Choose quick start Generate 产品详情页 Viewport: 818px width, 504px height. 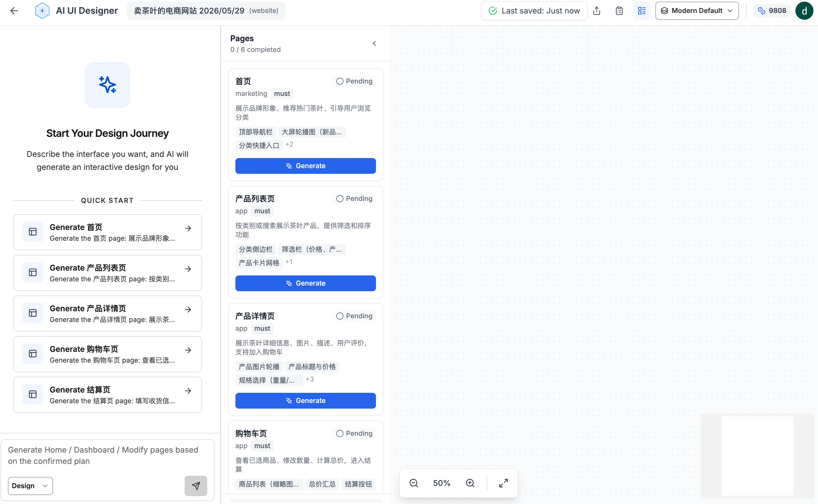click(107, 313)
